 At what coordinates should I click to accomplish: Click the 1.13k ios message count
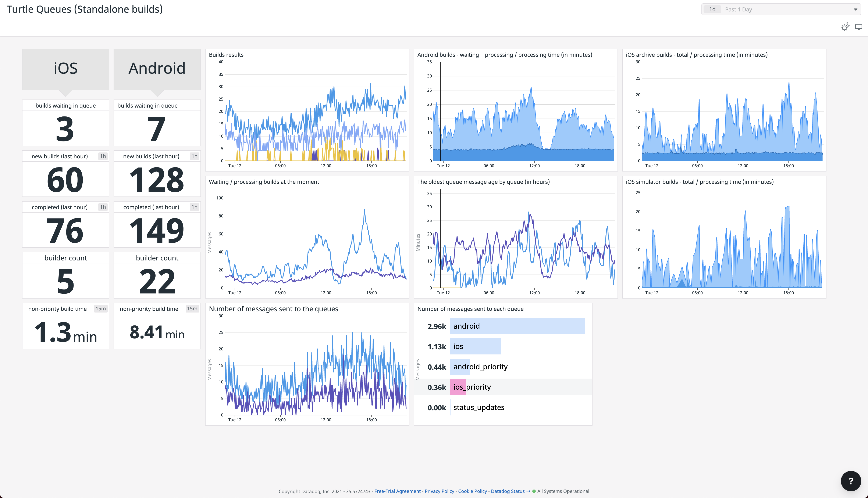click(x=437, y=347)
